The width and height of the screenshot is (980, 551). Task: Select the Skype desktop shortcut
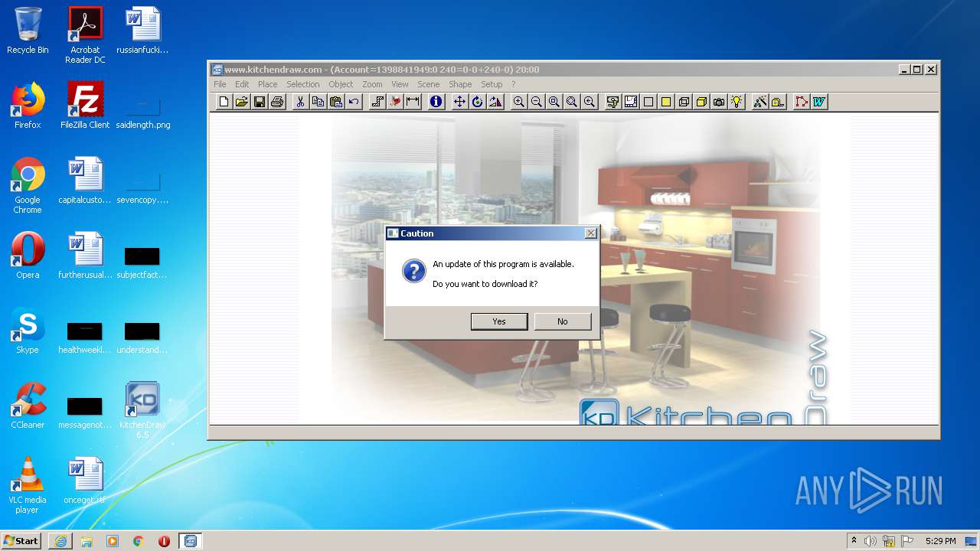[x=28, y=331]
